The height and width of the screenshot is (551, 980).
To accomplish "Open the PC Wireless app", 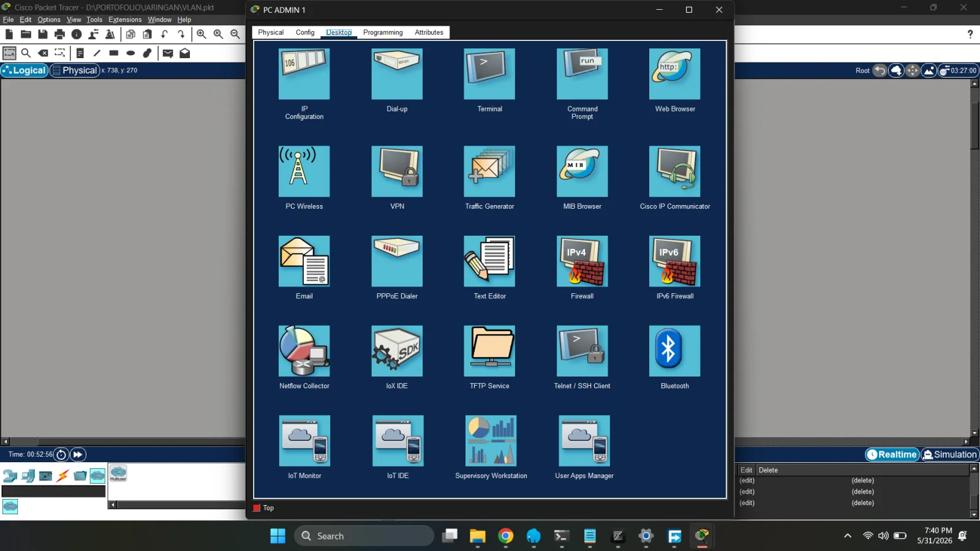I will click(304, 171).
